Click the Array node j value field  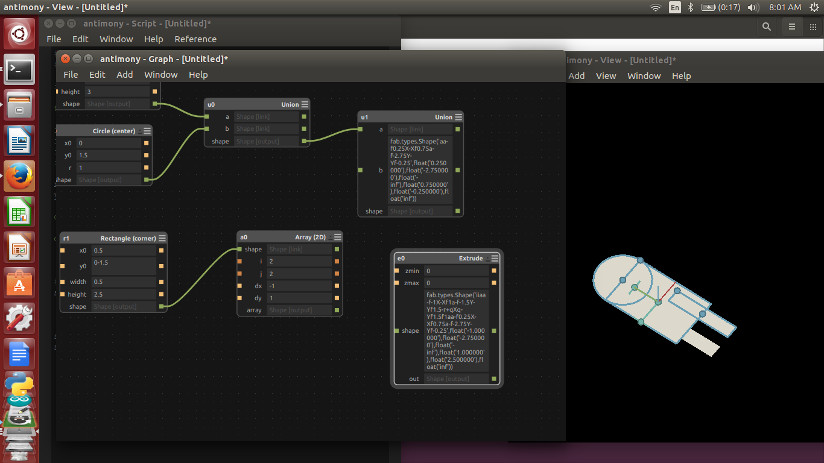pos(299,274)
